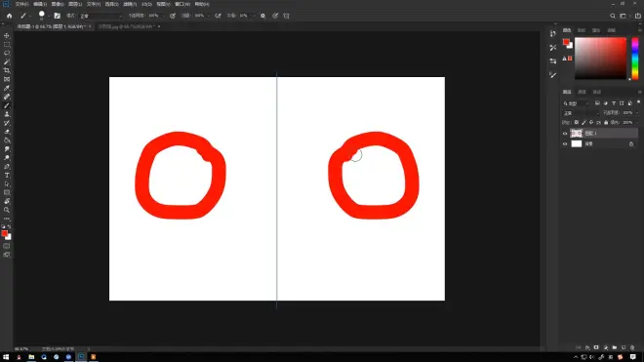Choose the Eraser tool

tap(7, 132)
